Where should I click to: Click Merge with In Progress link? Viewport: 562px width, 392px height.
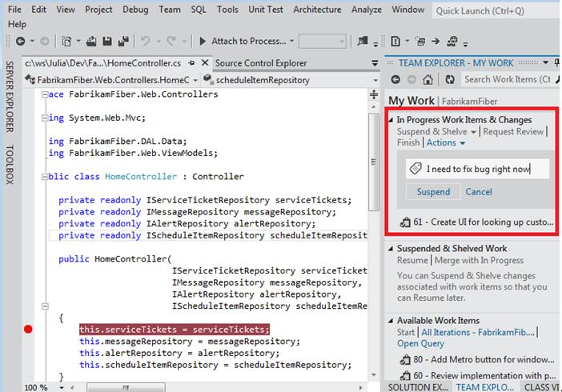tap(479, 261)
